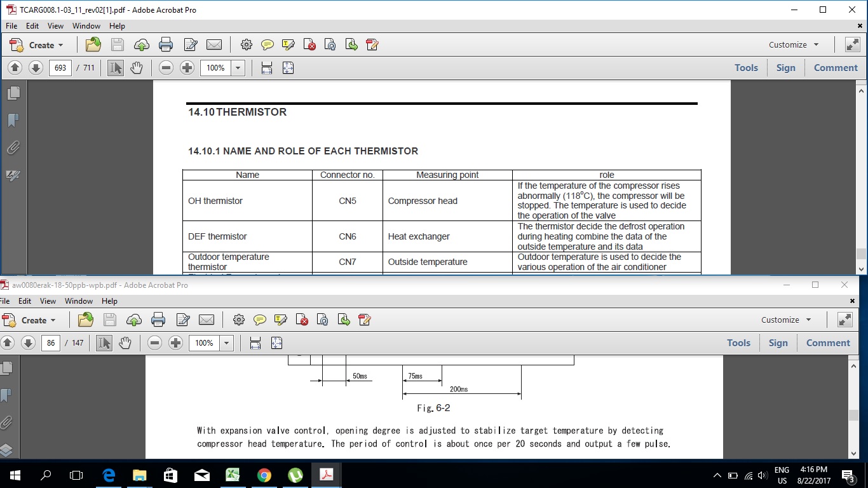Click page number field showing 693
The width and height of the screenshot is (868, 488).
coord(60,68)
